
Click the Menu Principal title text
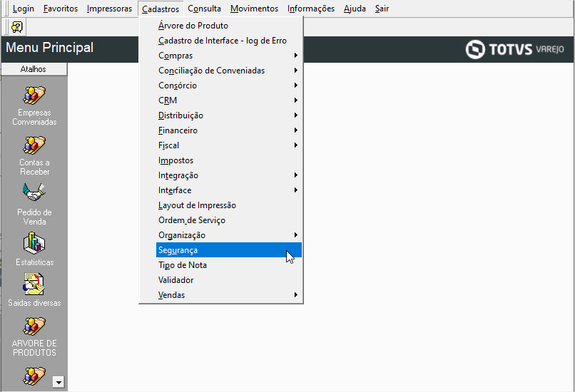coord(49,48)
